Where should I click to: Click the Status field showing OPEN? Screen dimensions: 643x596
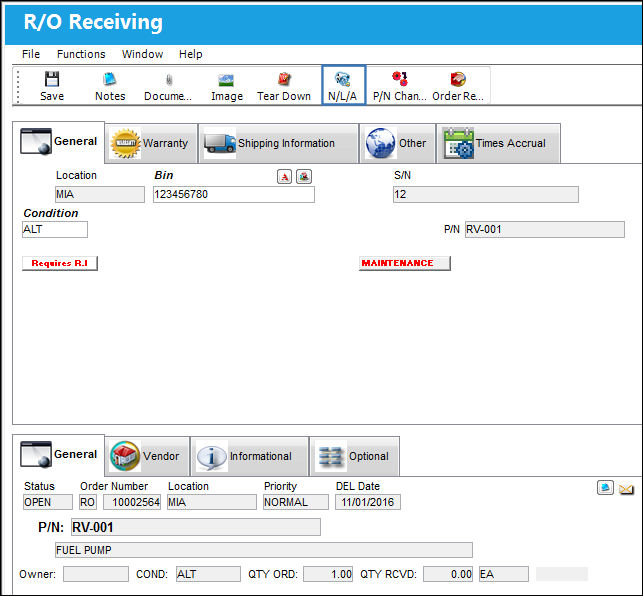tap(48, 502)
